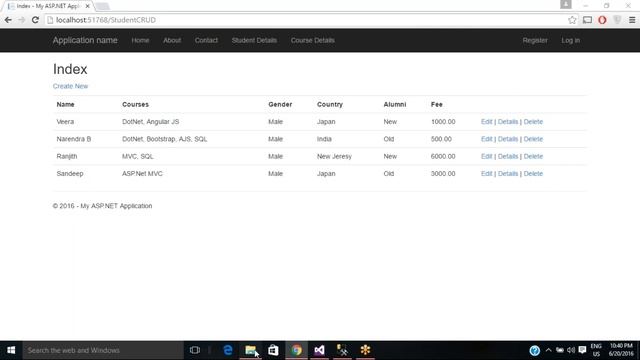Select the 'India' country cell
Viewport: 640px width, 360px height.
tap(324, 139)
